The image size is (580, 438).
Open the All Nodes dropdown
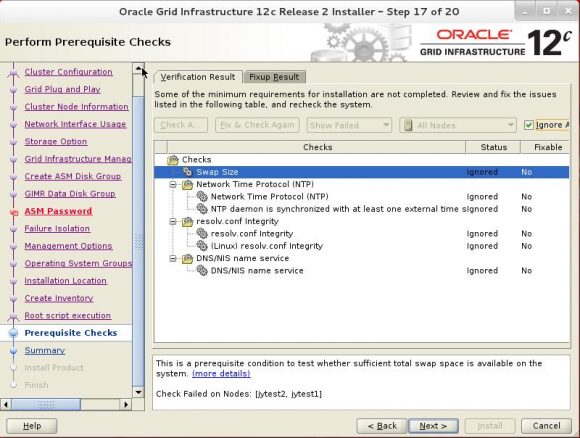(458, 125)
